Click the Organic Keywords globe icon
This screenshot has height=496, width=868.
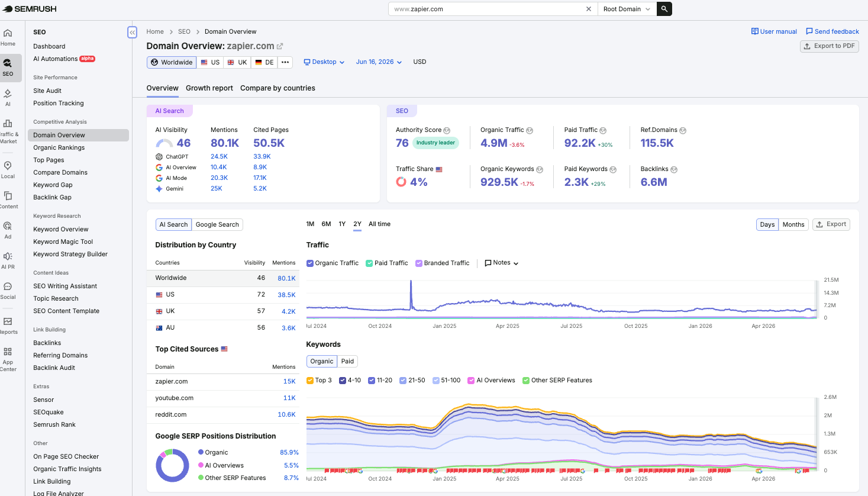(x=540, y=169)
